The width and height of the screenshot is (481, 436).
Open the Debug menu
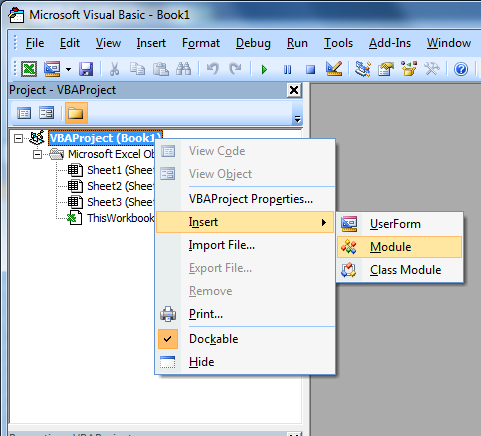[x=253, y=43]
